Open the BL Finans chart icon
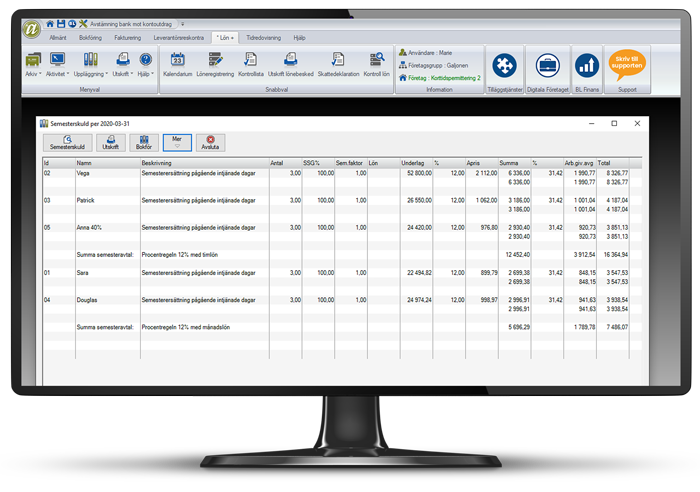The height and width of the screenshot is (492, 700). coord(587,66)
